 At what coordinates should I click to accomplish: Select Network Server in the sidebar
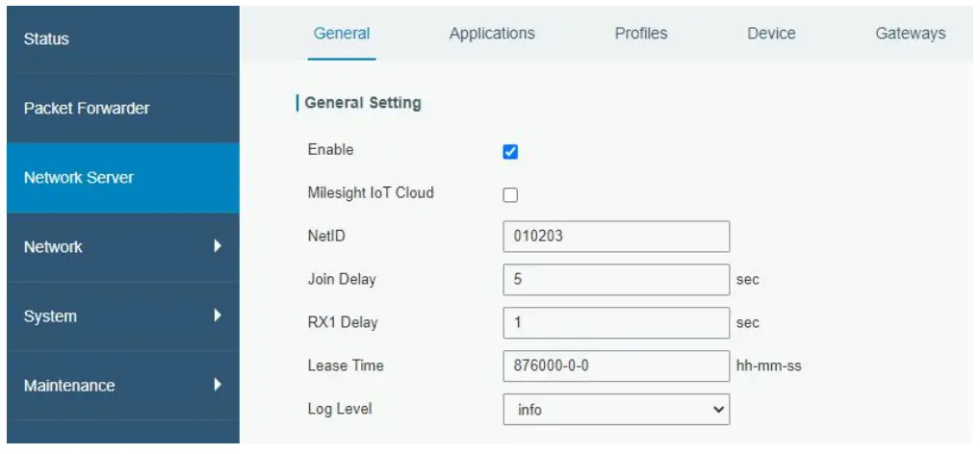(x=79, y=178)
